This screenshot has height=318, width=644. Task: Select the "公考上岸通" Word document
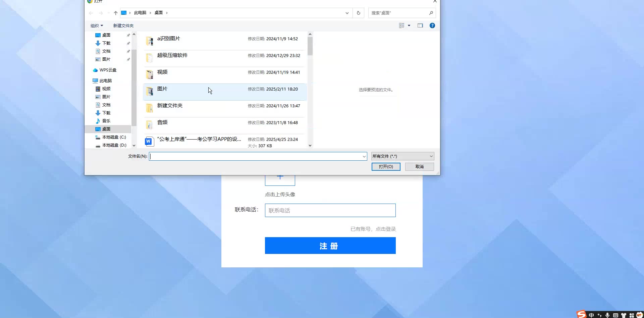[225, 142]
